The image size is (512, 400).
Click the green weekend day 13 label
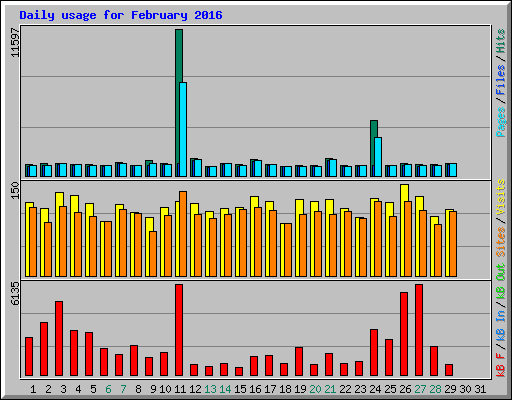click(x=210, y=389)
